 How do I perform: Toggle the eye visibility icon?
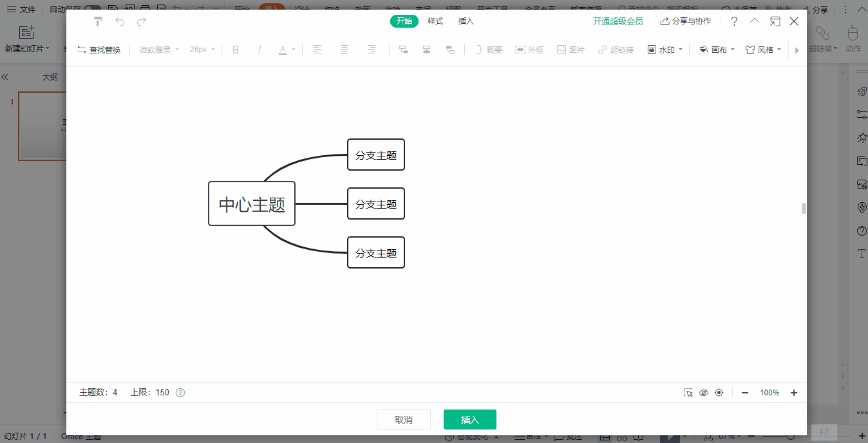pyautogui.click(x=704, y=393)
